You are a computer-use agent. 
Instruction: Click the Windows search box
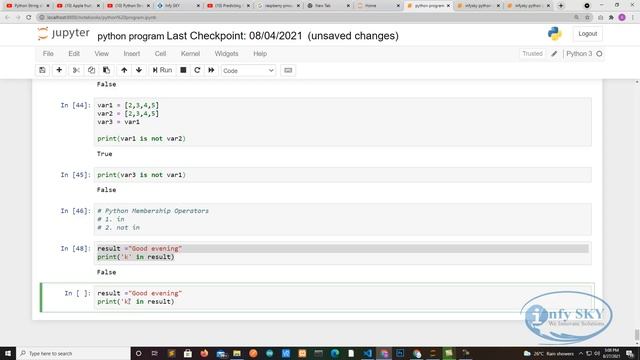coord(73,353)
